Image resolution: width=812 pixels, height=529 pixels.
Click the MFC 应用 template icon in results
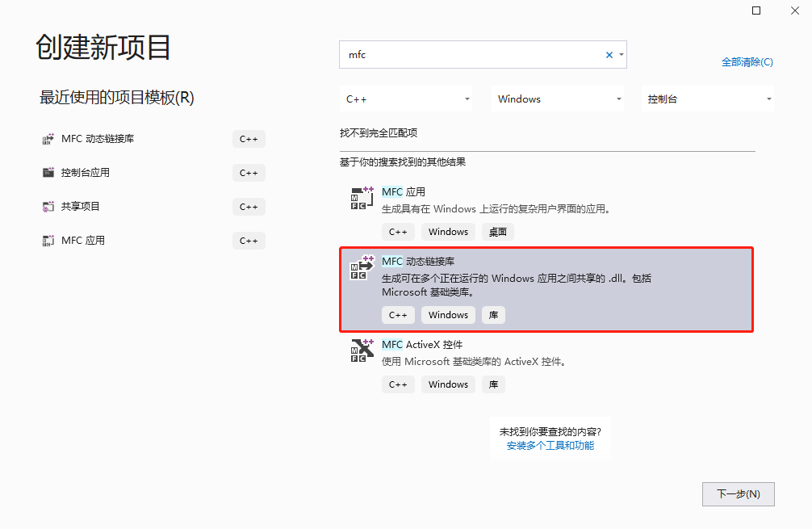point(362,198)
